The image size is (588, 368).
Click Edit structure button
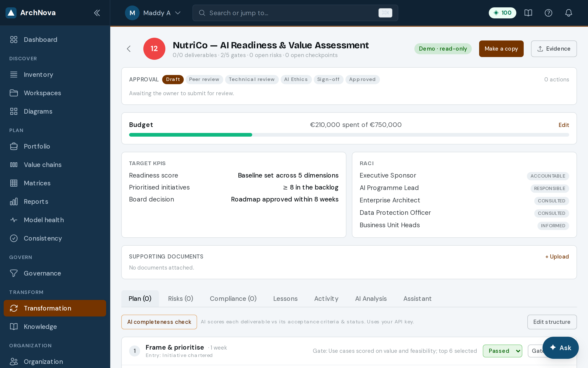point(552,322)
